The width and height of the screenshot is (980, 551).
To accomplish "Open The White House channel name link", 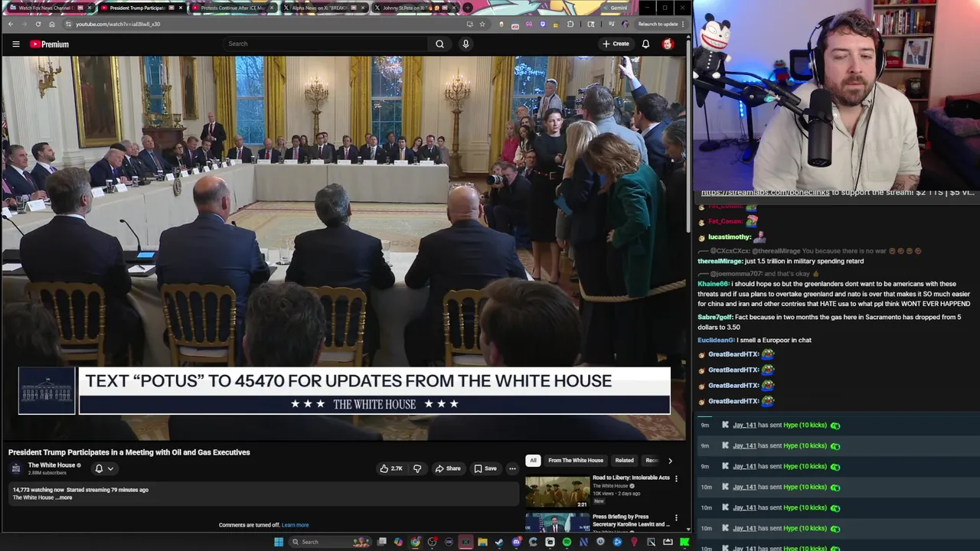I will (x=51, y=465).
